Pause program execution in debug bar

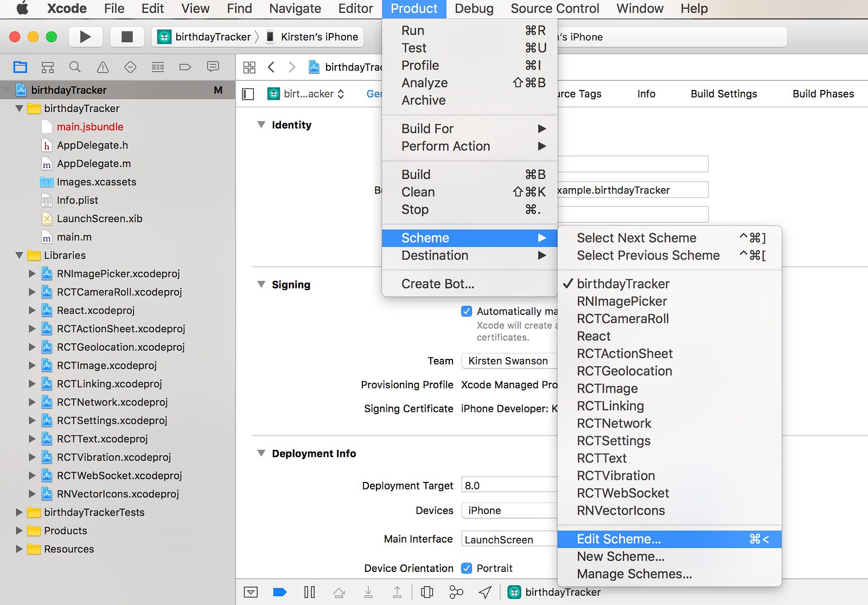point(310,592)
